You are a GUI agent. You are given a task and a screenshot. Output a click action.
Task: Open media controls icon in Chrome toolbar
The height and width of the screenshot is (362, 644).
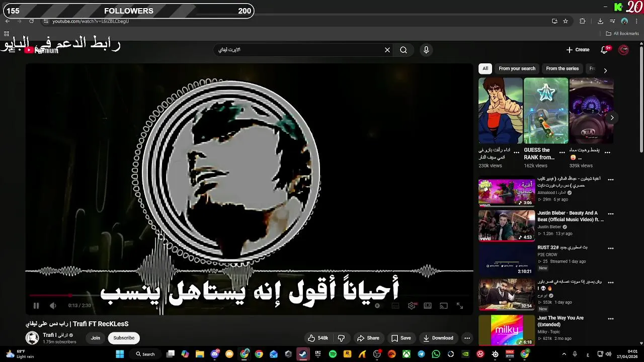point(612,21)
